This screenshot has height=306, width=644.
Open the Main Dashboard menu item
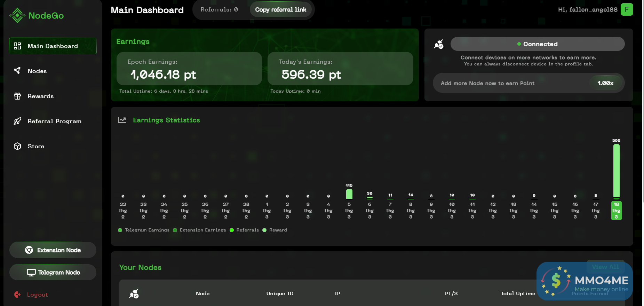[53, 46]
